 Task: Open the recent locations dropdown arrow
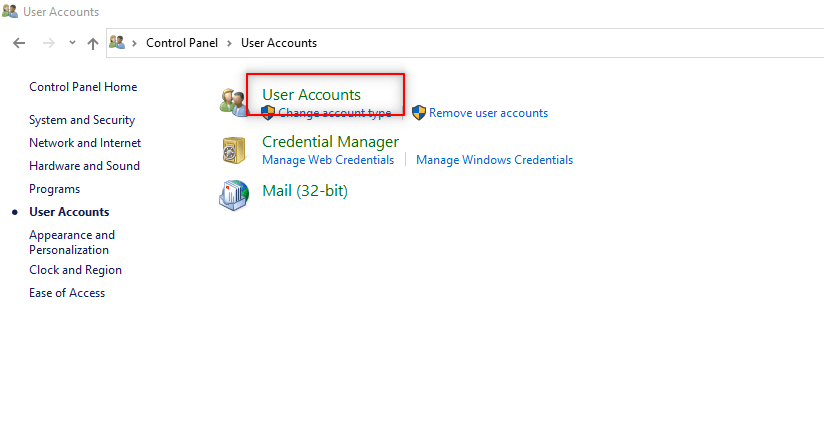point(72,43)
